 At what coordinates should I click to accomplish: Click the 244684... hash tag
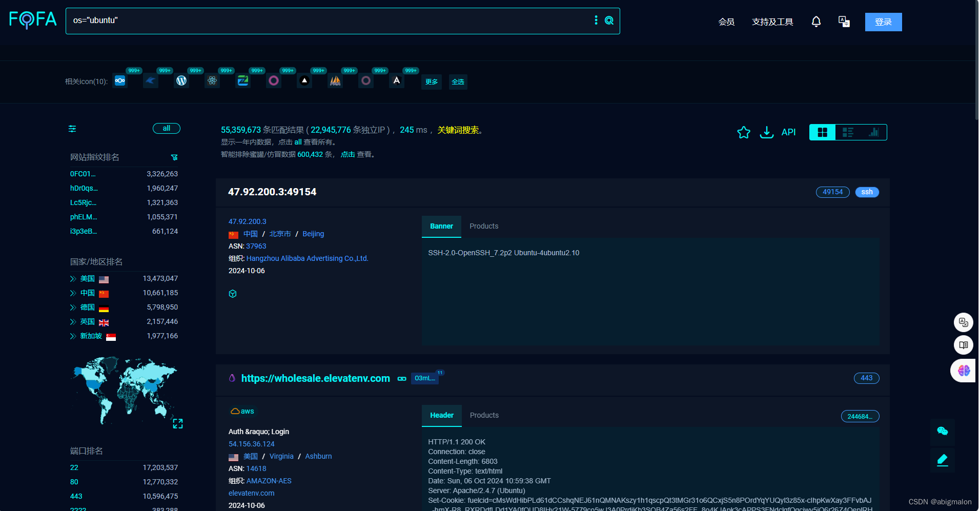pyautogui.click(x=860, y=416)
